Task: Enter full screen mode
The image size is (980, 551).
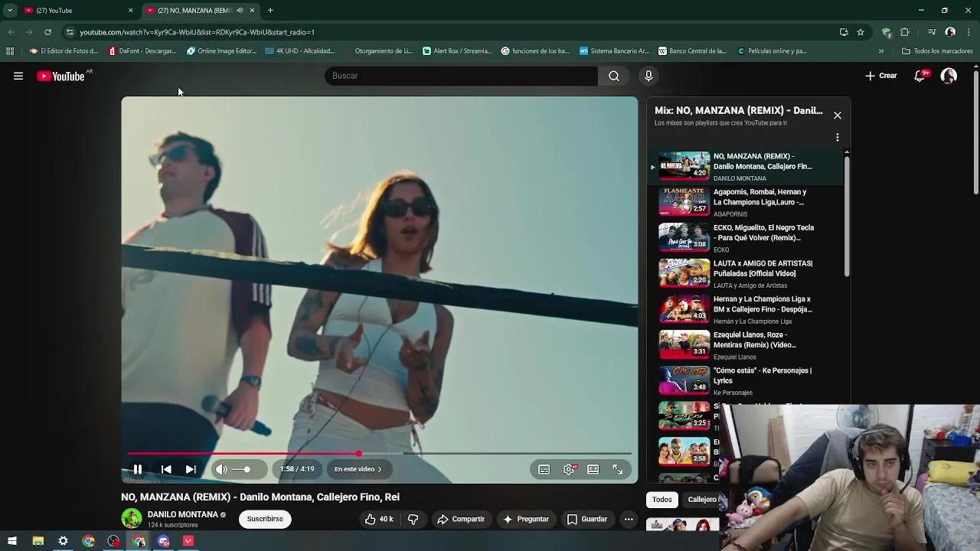Action: 618,469
